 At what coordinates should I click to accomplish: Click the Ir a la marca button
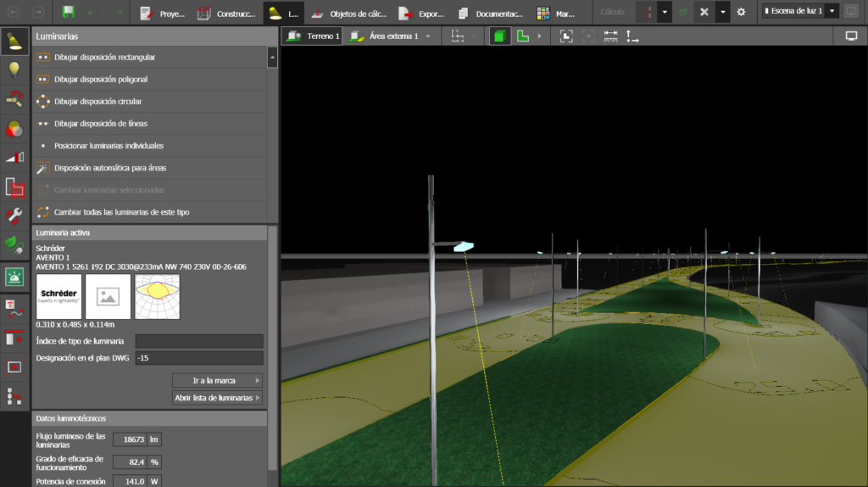pos(217,380)
